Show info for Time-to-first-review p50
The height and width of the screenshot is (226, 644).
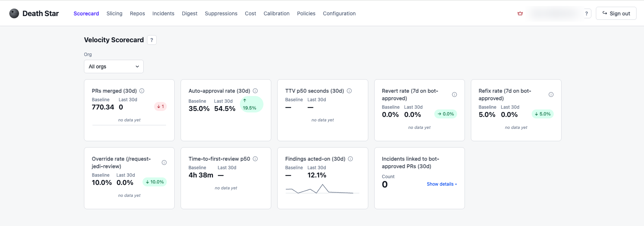[255, 159]
